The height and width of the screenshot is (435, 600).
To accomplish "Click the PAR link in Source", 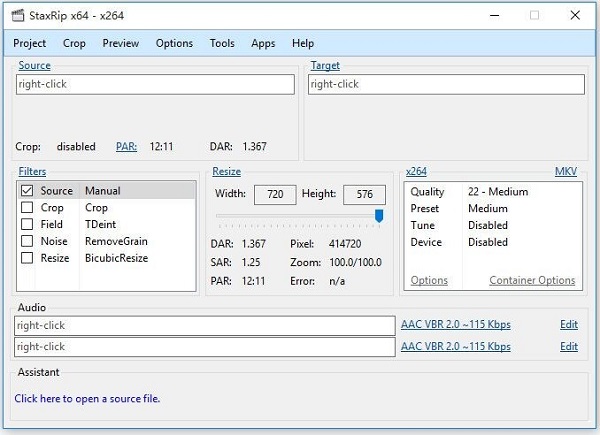I will (126, 147).
